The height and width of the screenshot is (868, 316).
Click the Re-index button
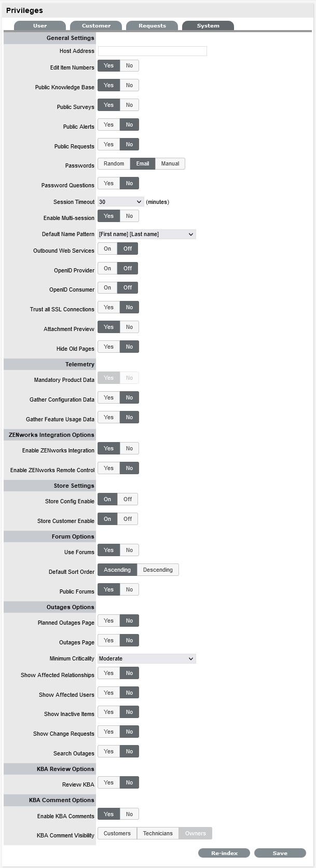224,853
